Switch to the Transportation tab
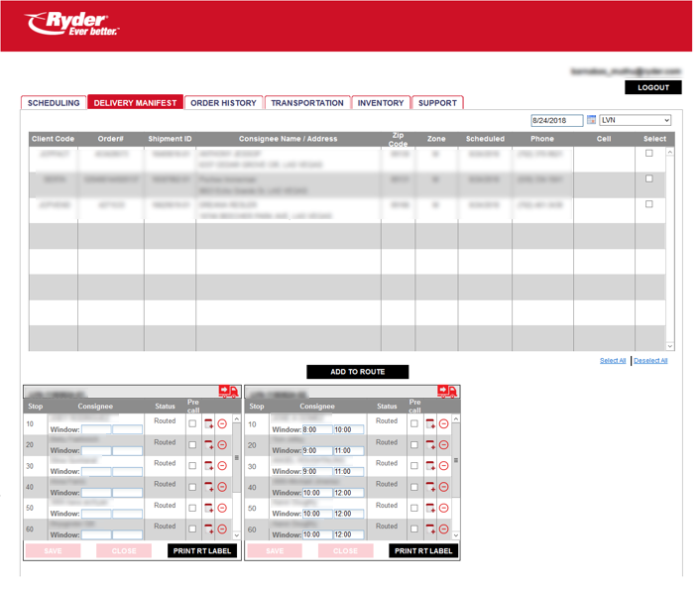The height and width of the screenshot is (589, 700). [x=307, y=103]
